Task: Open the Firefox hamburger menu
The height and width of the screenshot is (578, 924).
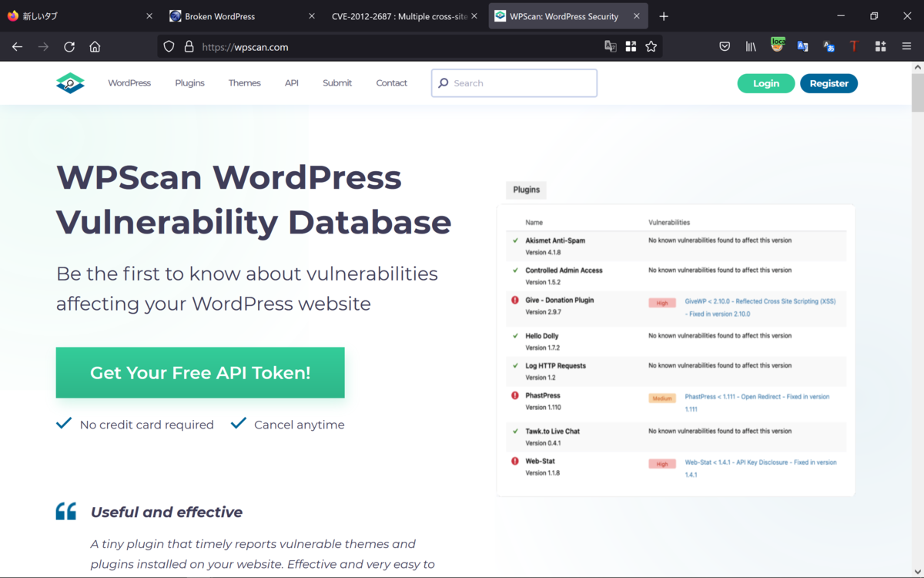Action: coord(906,47)
